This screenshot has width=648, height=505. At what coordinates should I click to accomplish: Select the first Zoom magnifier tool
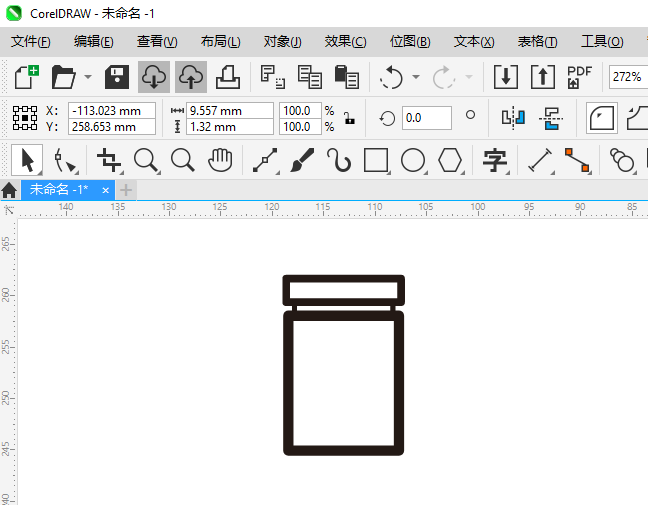(x=146, y=160)
